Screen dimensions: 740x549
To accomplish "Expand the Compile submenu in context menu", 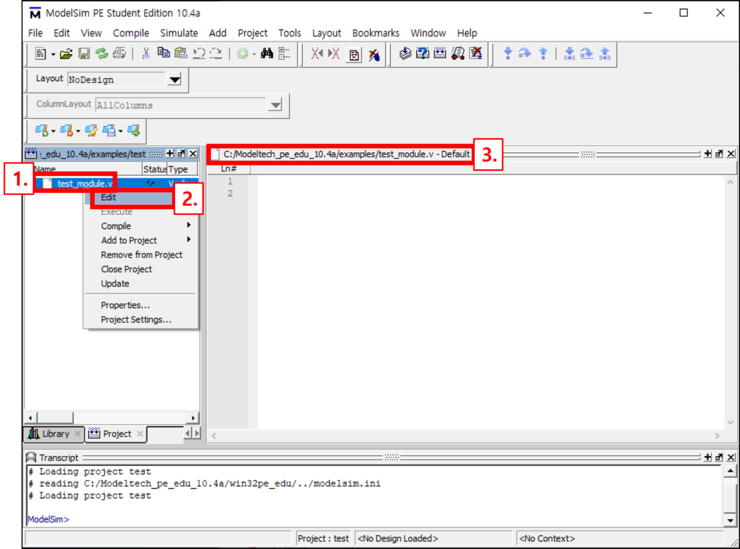I will (189, 225).
